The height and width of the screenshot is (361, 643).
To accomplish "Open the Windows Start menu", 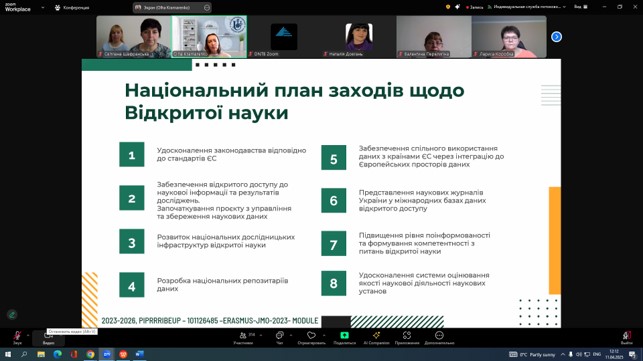I will click(7, 354).
